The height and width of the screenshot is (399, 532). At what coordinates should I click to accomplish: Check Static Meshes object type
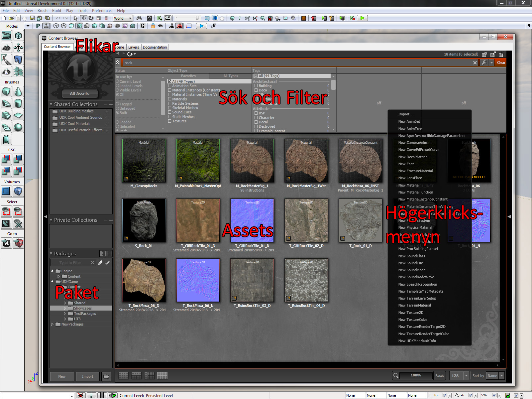[170, 117]
